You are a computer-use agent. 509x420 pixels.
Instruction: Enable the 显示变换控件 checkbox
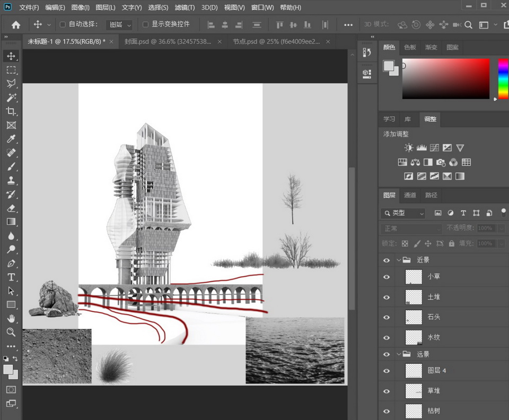click(x=146, y=24)
